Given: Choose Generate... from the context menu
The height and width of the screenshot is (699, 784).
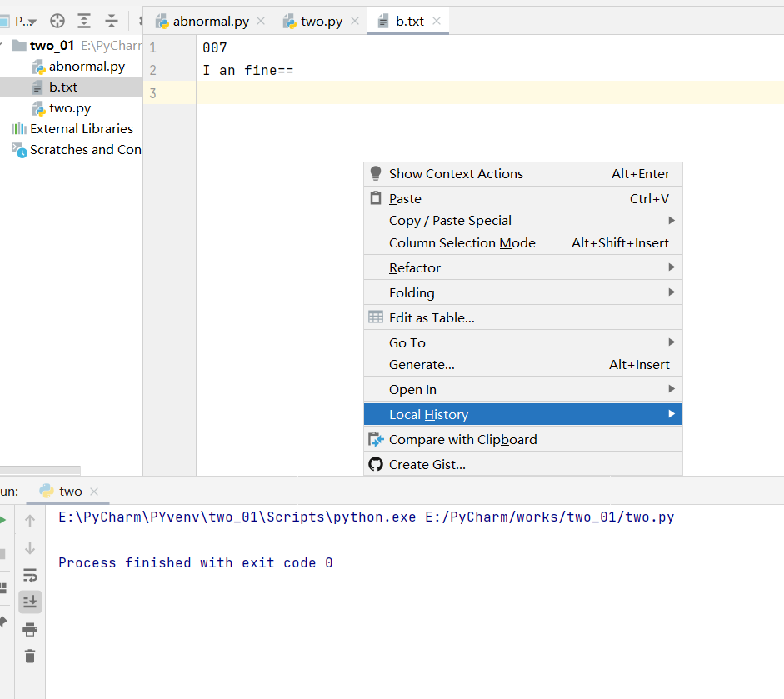Looking at the screenshot, I should pos(522,365).
